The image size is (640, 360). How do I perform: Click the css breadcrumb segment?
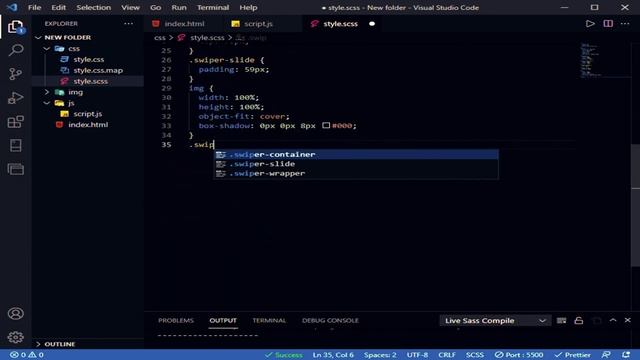point(160,38)
